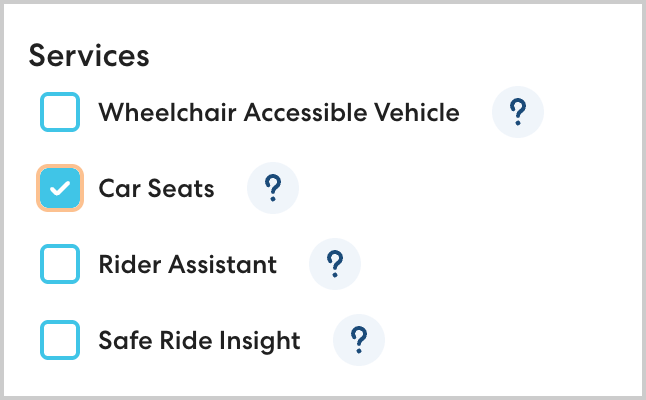Learn more about wheelchair accessible service
The width and height of the screenshot is (646, 400).
[518, 113]
